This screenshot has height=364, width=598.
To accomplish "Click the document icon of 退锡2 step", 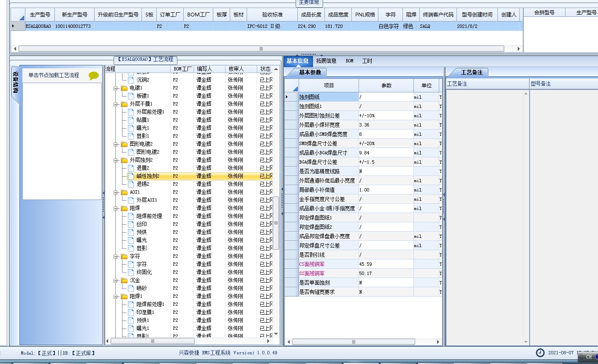I will [131, 184].
